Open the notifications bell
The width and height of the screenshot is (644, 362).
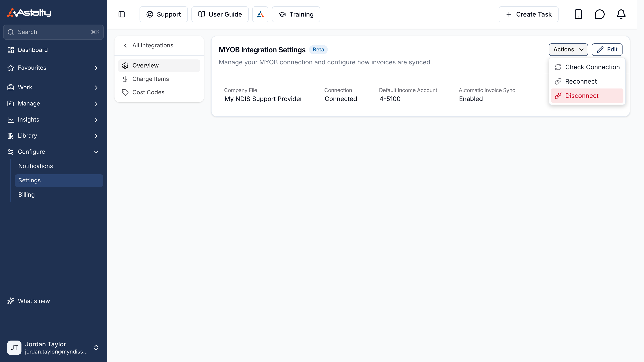(x=621, y=14)
